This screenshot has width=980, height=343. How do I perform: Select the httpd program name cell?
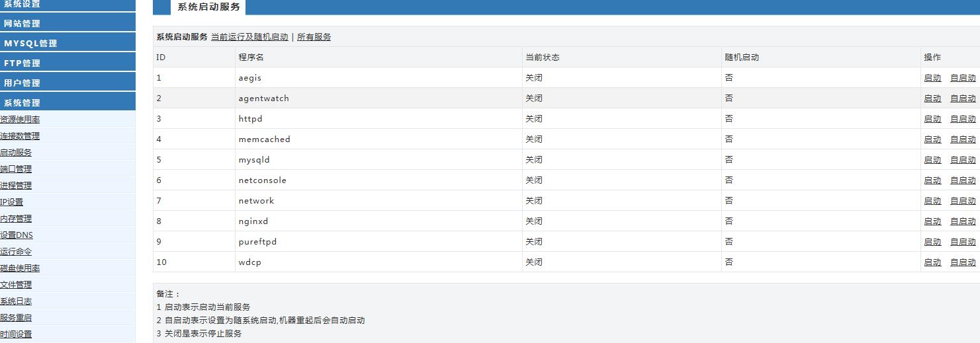point(379,119)
